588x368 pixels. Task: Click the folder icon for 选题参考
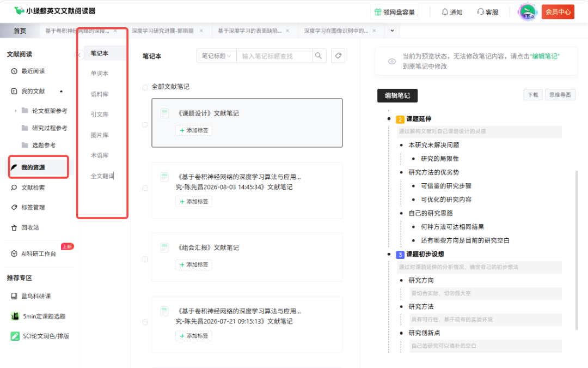pyautogui.click(x=24, y=145)
